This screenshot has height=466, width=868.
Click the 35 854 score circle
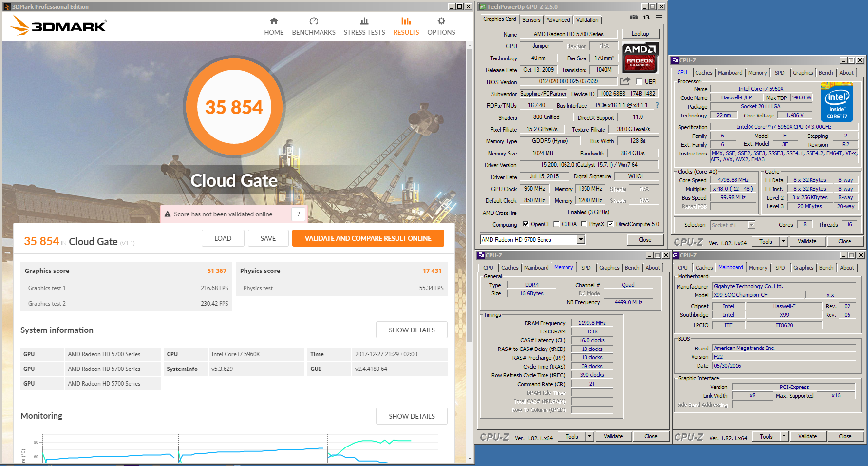click(x=234, y=107)
